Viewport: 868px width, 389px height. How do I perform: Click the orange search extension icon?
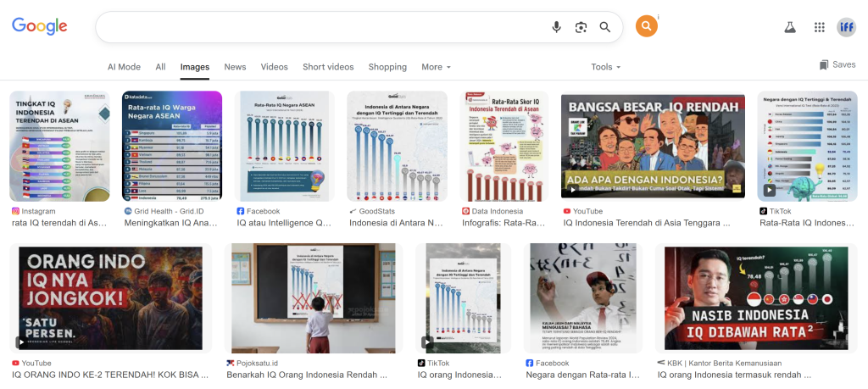646,27
